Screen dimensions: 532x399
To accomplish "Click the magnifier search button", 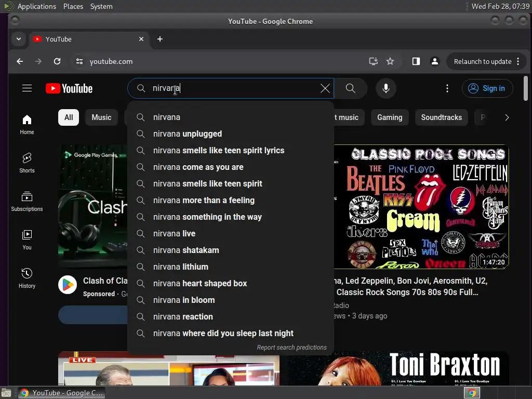I will [x=351, y=88].
